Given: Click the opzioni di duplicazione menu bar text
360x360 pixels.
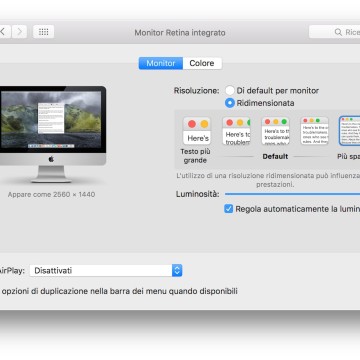Looking at the screenshot, I should [119, 291].
